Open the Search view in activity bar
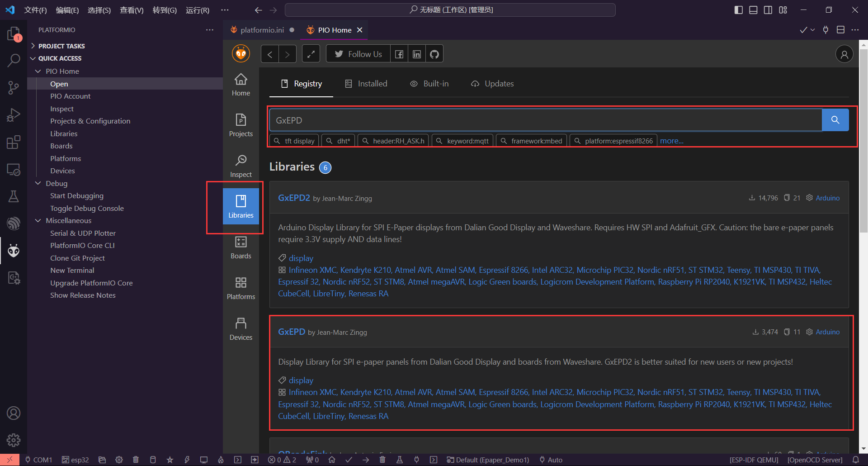This screenshot has width=868, height=466. point(14,60)
